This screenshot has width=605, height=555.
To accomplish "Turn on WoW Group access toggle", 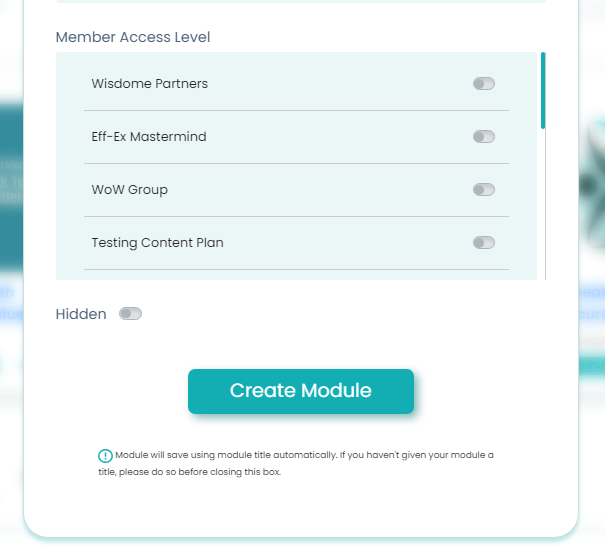I will pyautogui.click(x=484, y=190).
